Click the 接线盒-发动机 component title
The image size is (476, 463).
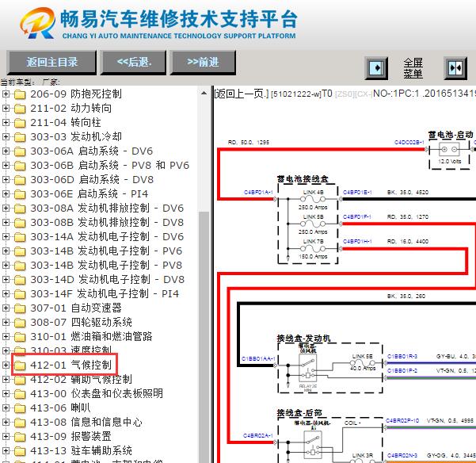tap(303, 339)
